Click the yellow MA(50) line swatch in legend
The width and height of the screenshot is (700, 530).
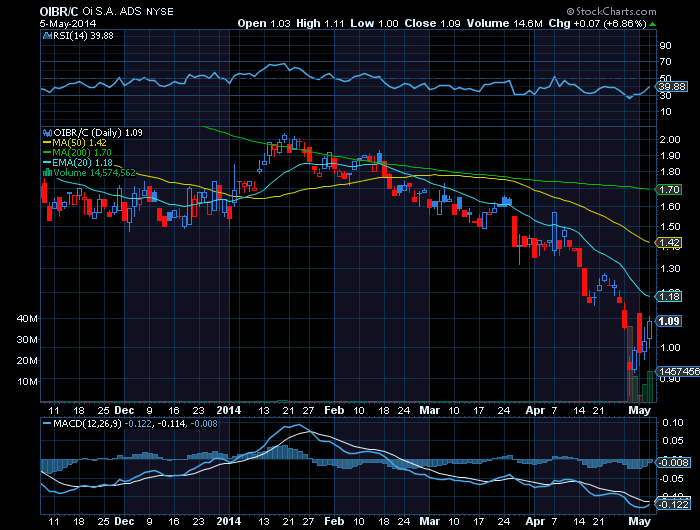[47, 143]
